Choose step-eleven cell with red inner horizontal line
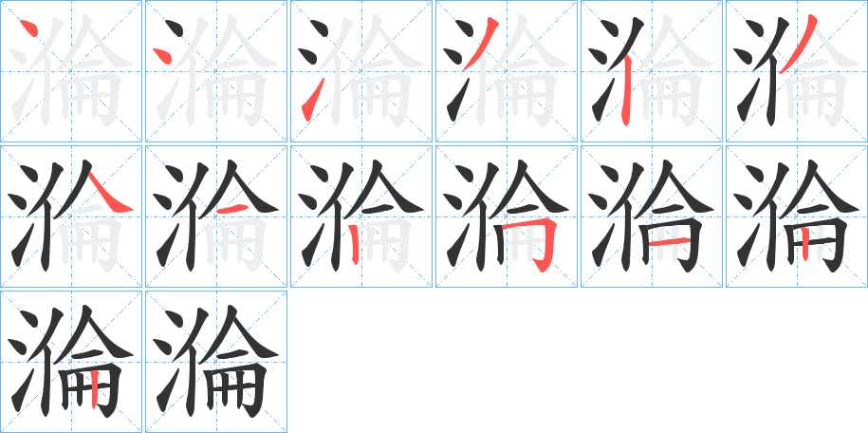 click(x=652, y=216)
